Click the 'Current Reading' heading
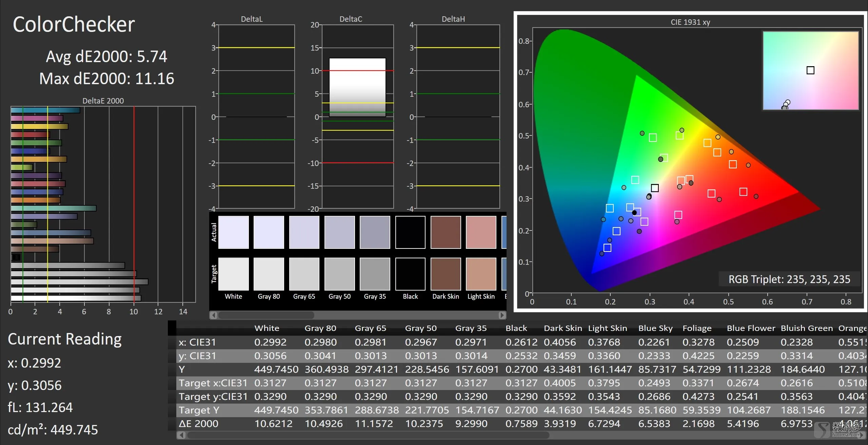The height and width of the screenshot is (445, 868). [65, 339]
